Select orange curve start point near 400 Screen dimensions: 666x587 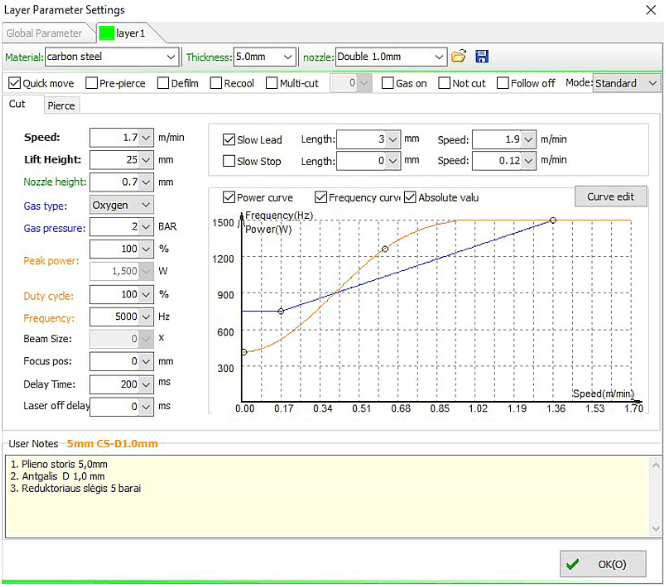(x=244, y=352)
